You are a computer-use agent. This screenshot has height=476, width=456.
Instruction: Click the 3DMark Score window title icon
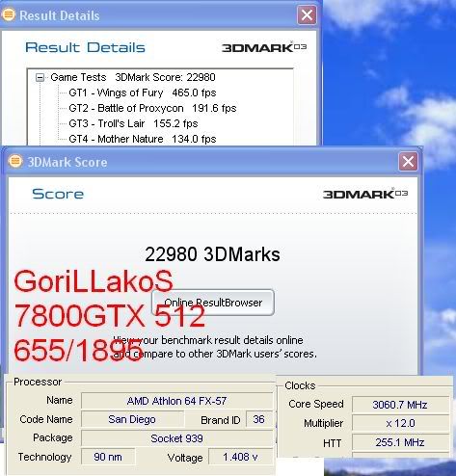point(15,161)
